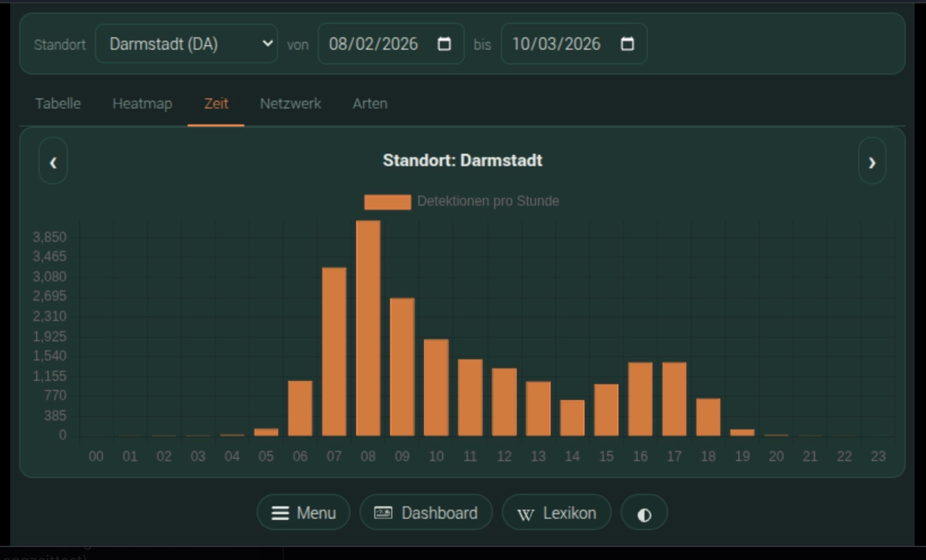Open calendar picker for the 'bis' date
Viewport: 926px width, 560px height.
pyautogui.click(x=627, y=44)
